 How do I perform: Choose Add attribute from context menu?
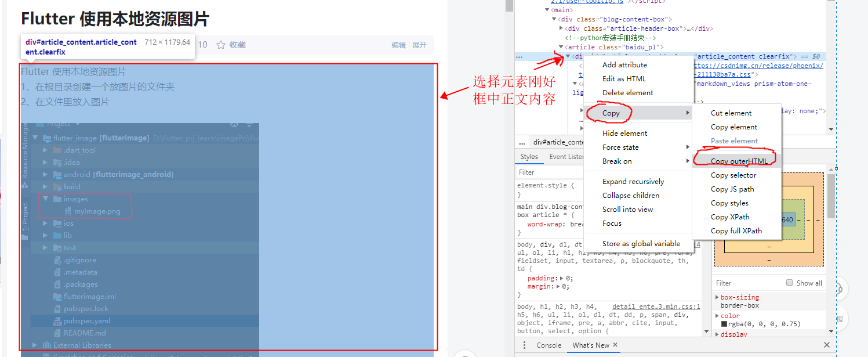(x=638, y=65)
